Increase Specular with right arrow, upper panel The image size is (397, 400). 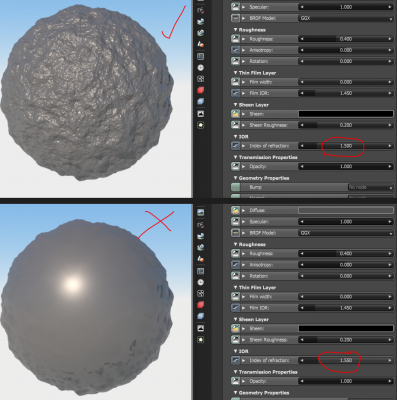(x=390, y=7)
